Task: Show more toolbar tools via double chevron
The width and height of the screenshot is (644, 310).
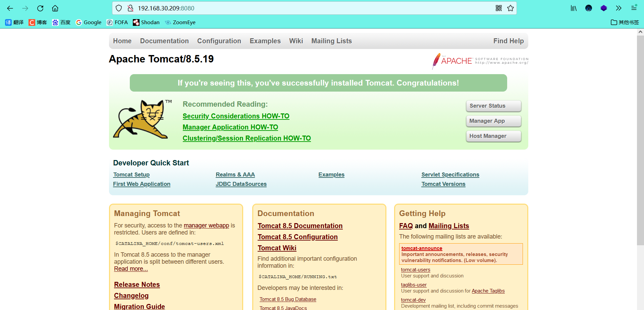Action: 619,8
